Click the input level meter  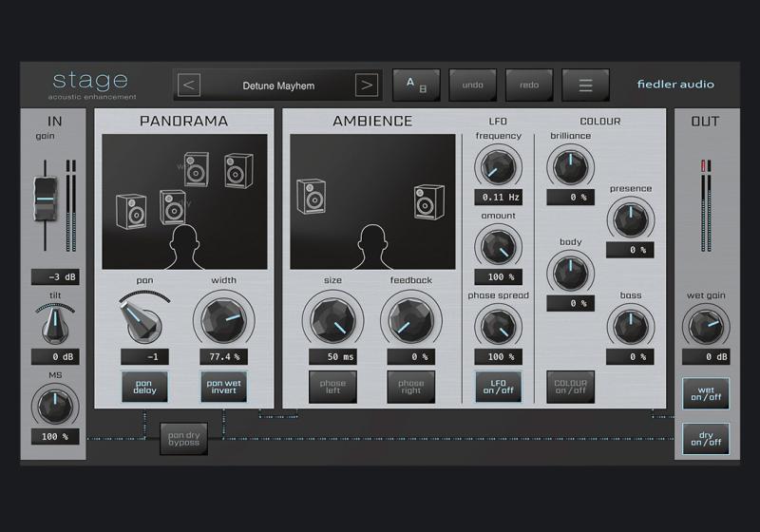pos(70,205)
